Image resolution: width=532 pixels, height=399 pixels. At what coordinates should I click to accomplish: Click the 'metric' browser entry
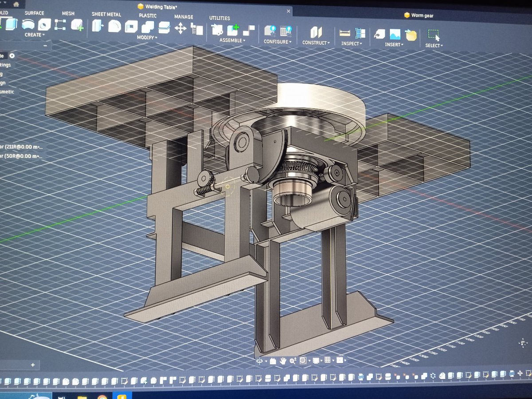point(8,92)
